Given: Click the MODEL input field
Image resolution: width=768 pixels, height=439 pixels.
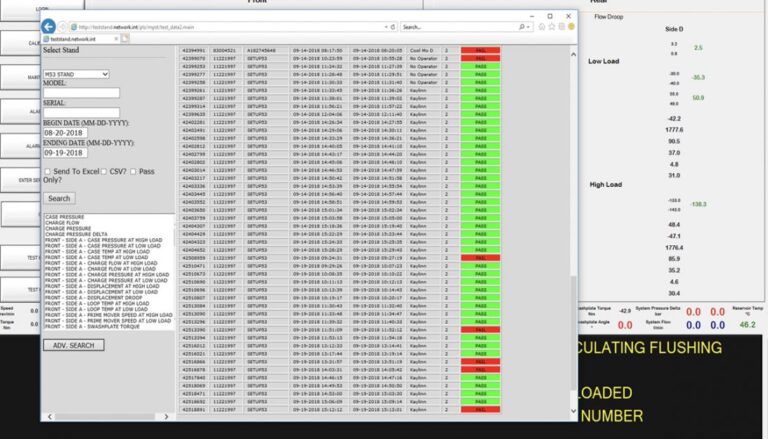Looking at the screenshot, I should 81,93.
